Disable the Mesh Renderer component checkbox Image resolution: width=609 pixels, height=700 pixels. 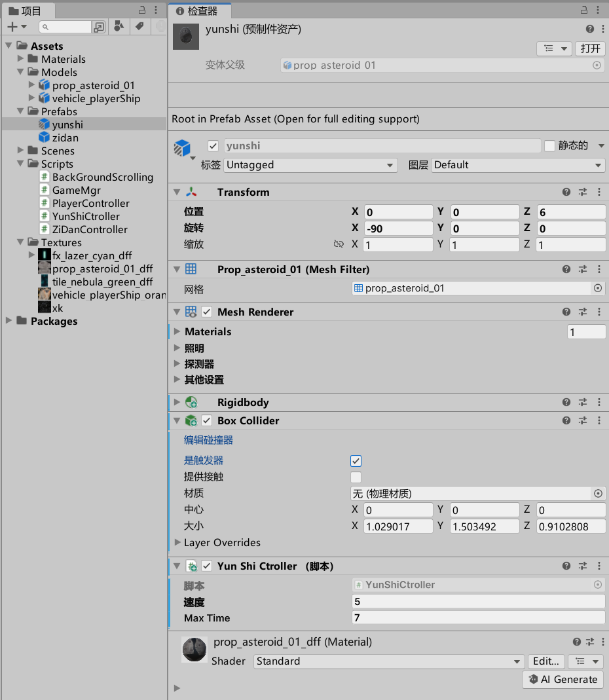click(x=206, y=312)
